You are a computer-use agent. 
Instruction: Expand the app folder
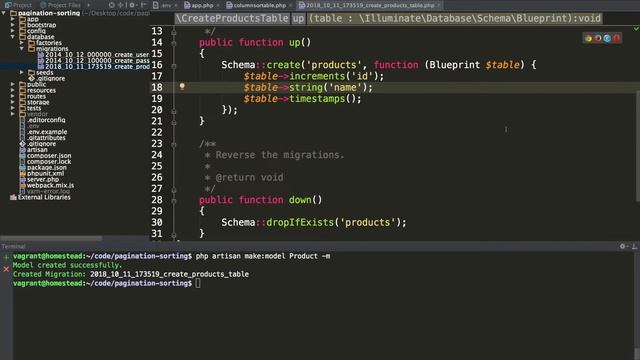coord(13,19)
